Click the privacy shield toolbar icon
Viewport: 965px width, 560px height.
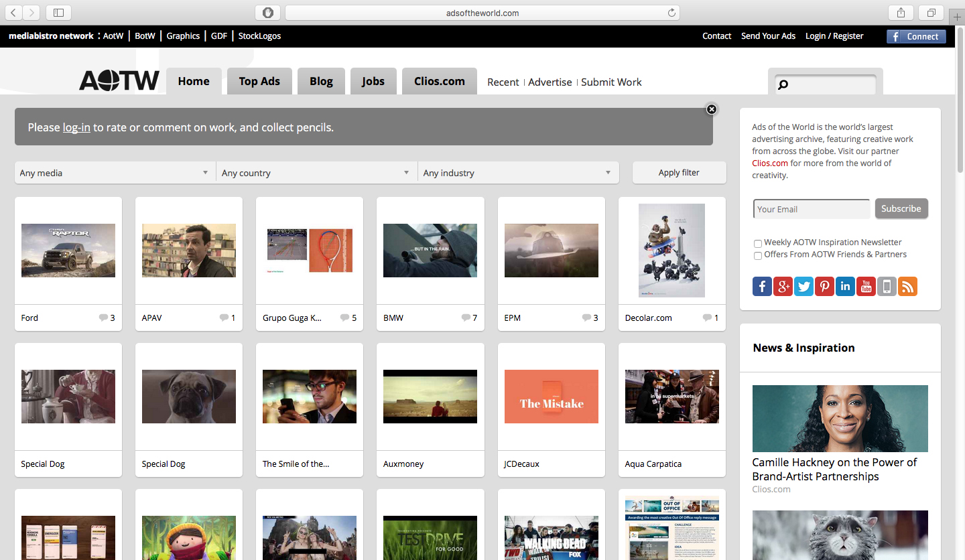coord(267,13)
